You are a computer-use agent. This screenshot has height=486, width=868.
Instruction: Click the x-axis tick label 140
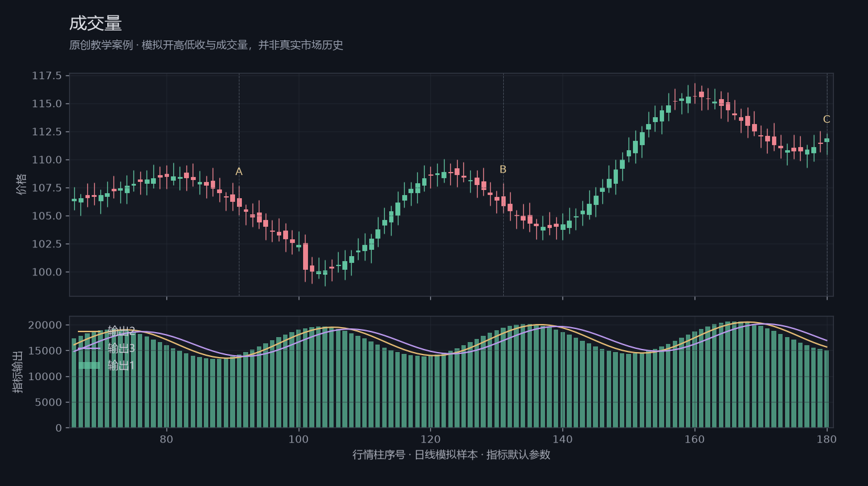pyautogui.click(x=562, y=439)
